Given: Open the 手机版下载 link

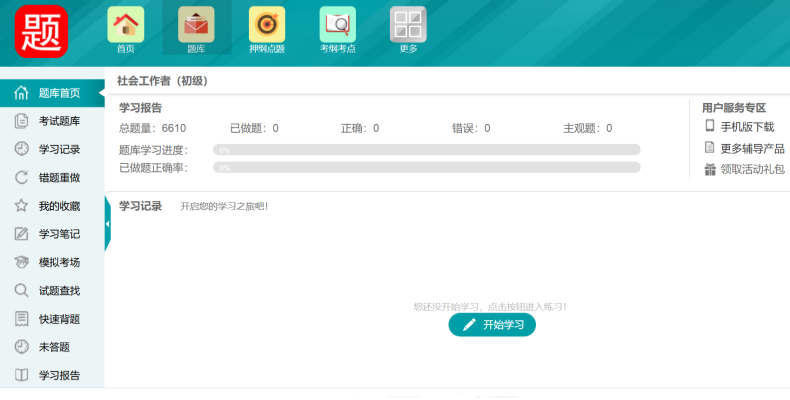Looking at the screenshot, I should [x=747, y=127].
